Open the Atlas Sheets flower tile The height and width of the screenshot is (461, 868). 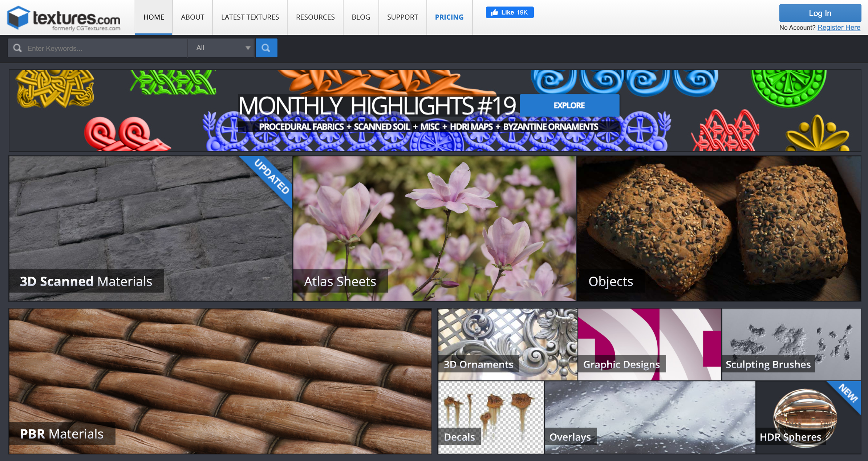point(434,229)
